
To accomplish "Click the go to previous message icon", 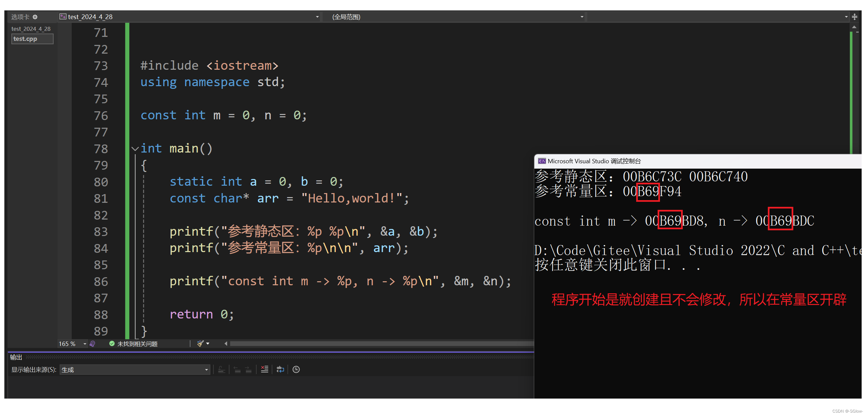I will point(237,369).
